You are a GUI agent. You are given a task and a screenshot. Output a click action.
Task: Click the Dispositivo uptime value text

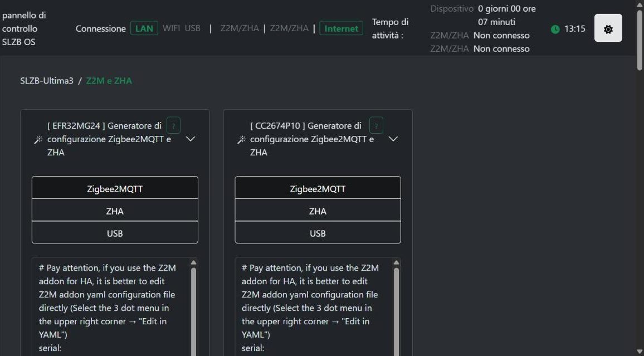point(506,15)
